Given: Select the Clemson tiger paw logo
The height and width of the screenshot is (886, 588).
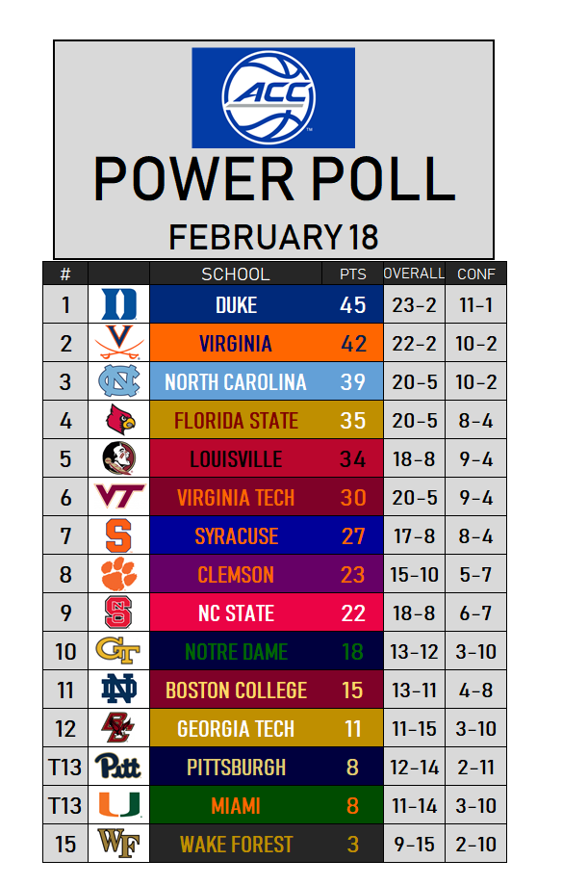Looking at the screenshot, I should tap(119, 574).
